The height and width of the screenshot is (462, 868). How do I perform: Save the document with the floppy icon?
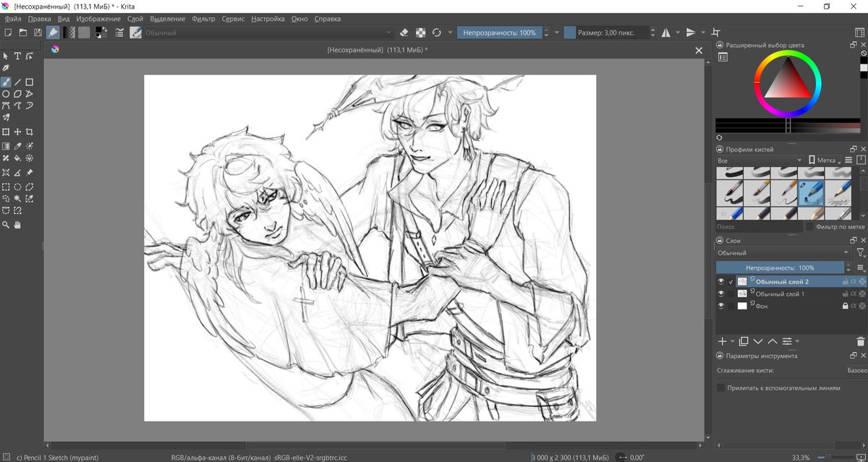[38, 33]
